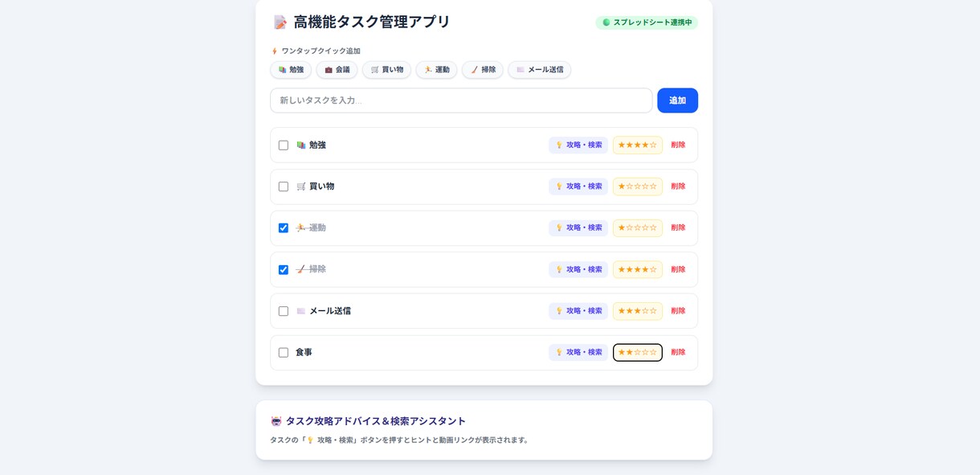Click the メール送信 quick-add chip
This screenshot has width=980, height=475.
click(540, 70)
